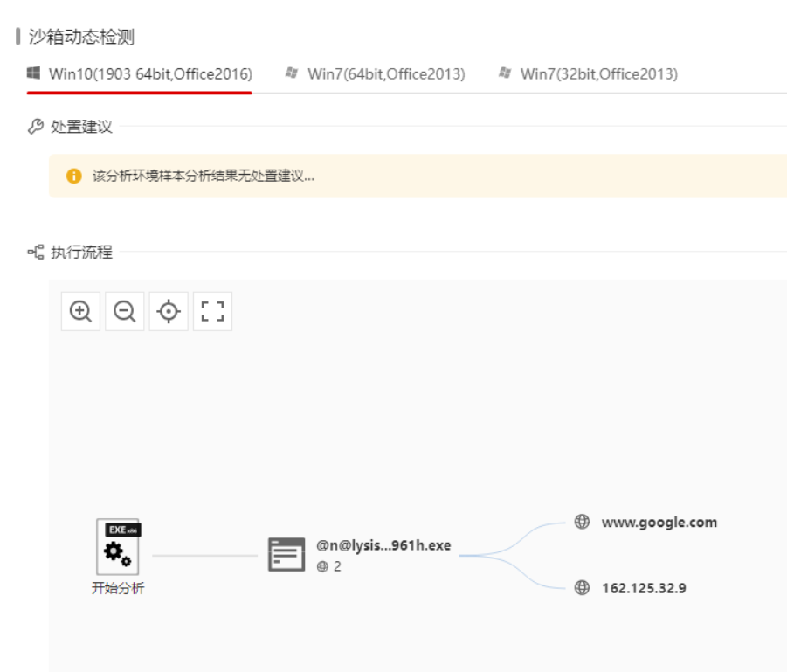Click the 开始分析 label under the EXE icon

[x=118, y=588]
